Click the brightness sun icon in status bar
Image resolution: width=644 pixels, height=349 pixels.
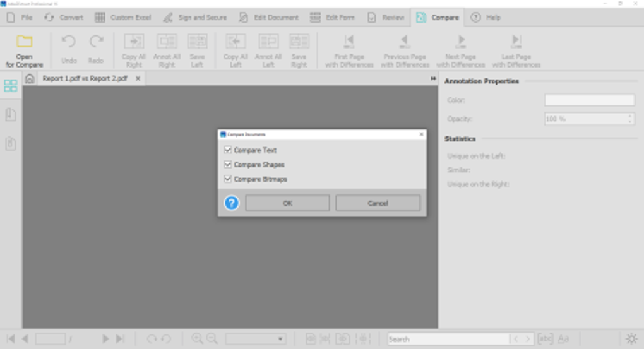(631, 339)
